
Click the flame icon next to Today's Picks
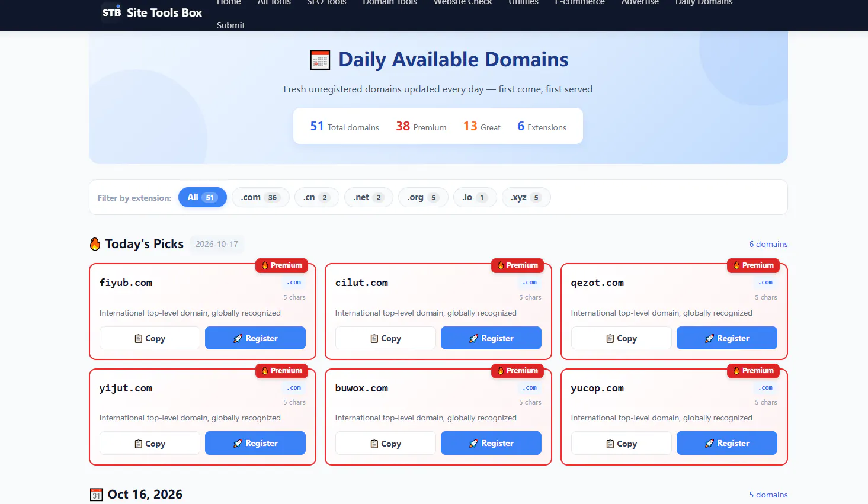(95, 244)
